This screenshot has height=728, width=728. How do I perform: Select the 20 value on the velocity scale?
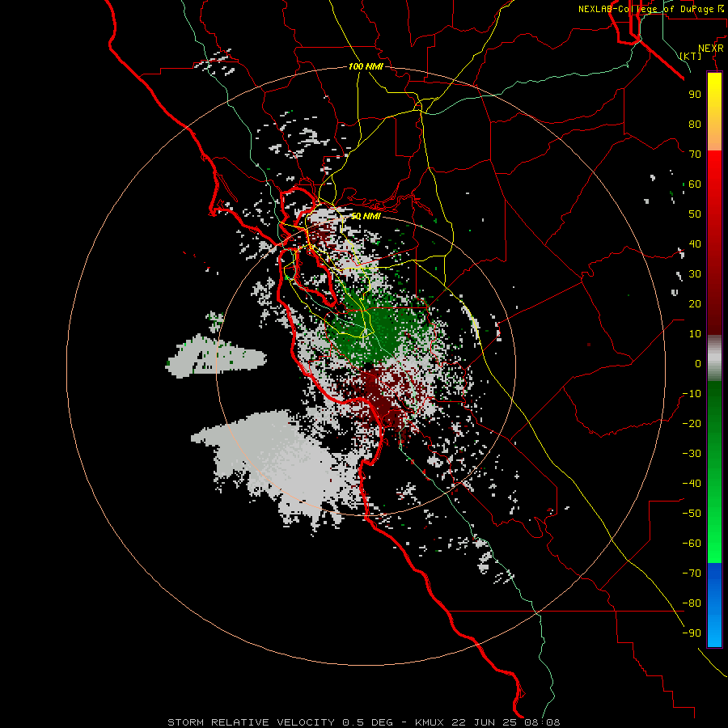695,304
